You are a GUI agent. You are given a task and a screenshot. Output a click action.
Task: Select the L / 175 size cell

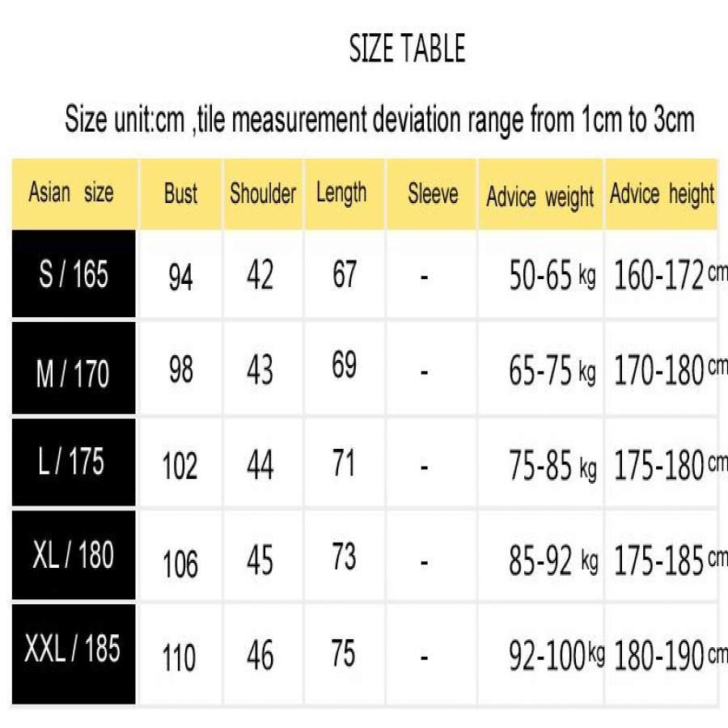click(x=74, y=462)
